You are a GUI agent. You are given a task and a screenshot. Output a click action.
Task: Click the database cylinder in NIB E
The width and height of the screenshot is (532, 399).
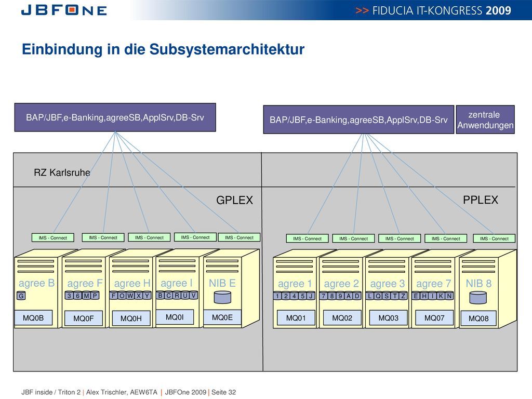[x=222, y=297]
